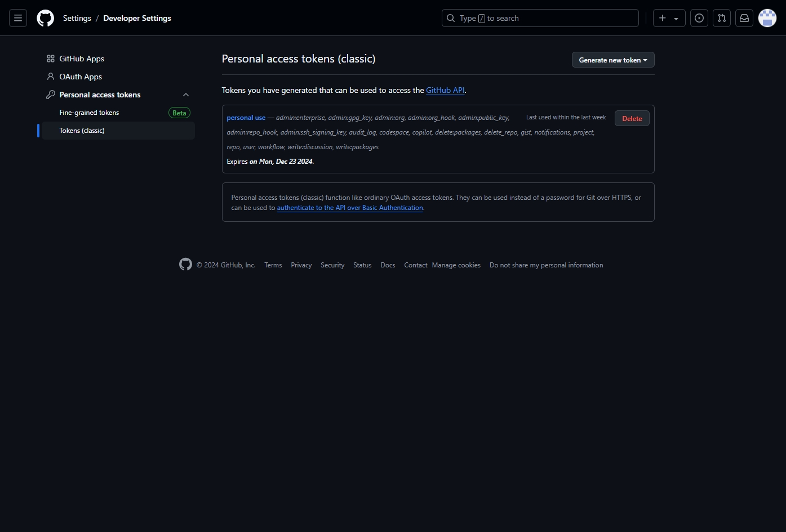
Task: Click 'Last used within the last week' text
Action: click(x=566, y=117)
